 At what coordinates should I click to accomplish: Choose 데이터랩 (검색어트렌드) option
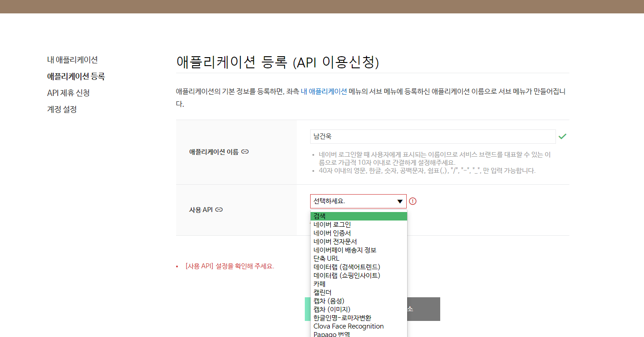359,267
